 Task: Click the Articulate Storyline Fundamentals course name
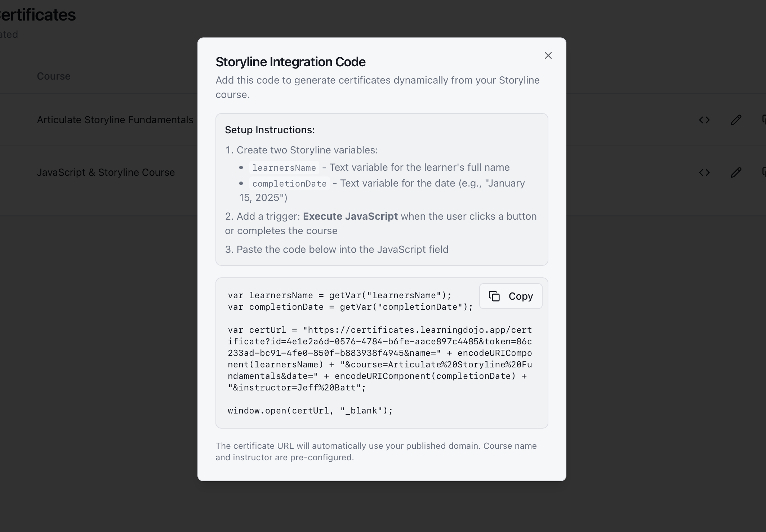[115, 120]
